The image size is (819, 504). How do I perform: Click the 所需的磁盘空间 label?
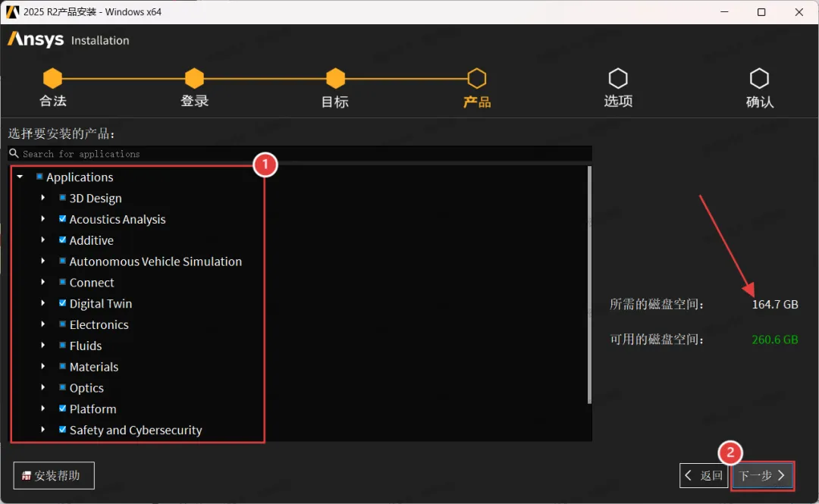[657, 304]
